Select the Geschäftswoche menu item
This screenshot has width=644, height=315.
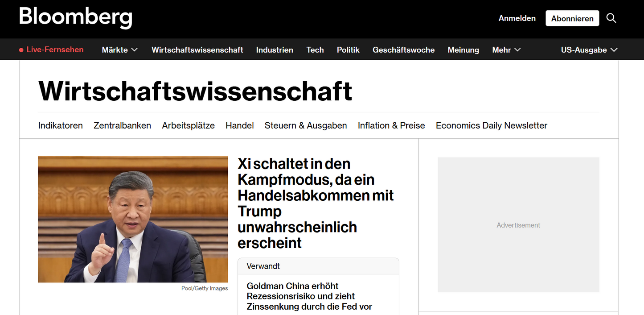click(403, 50)
